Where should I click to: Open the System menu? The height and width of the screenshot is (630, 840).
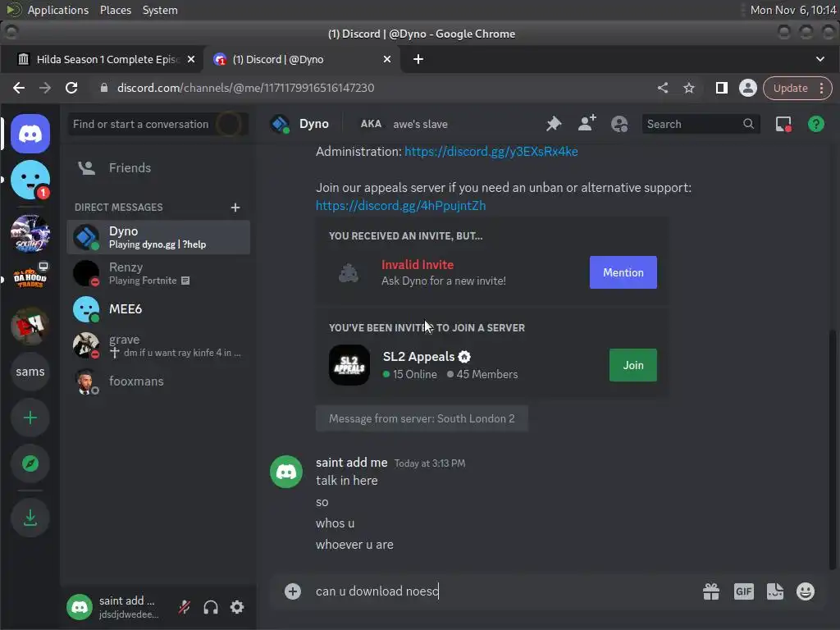click(x=160, y=10)
